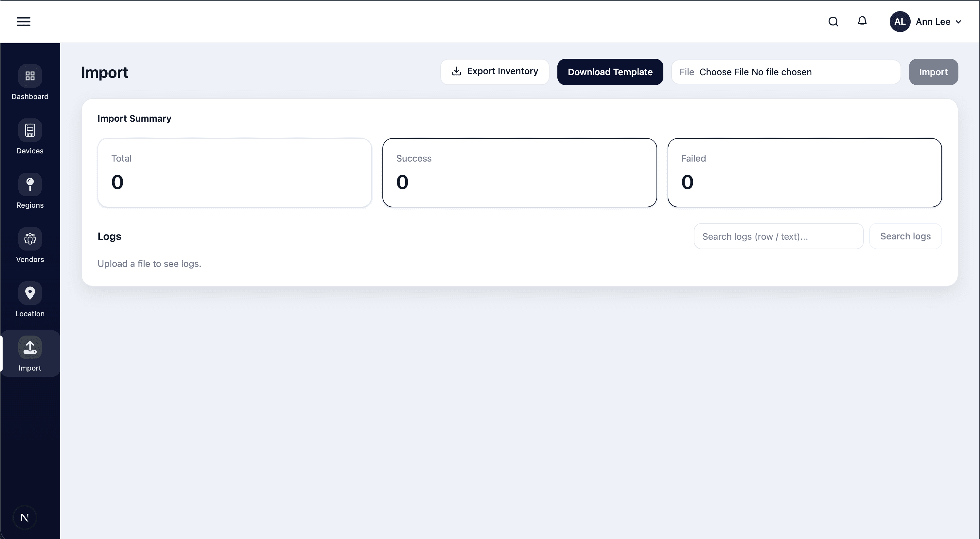The image size is (980, 539).
Task: Open the hamburger menu
Action: click(x=23, y=22)
